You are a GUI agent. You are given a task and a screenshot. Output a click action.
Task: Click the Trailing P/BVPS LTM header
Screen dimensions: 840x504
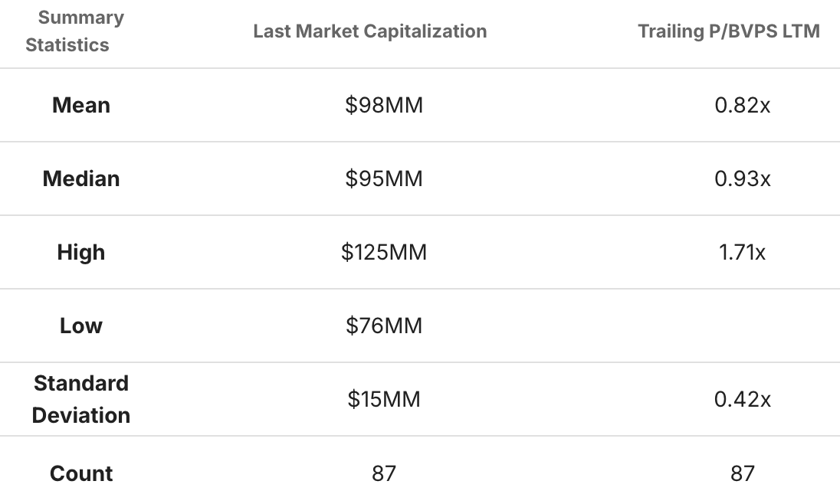(729, 31)
